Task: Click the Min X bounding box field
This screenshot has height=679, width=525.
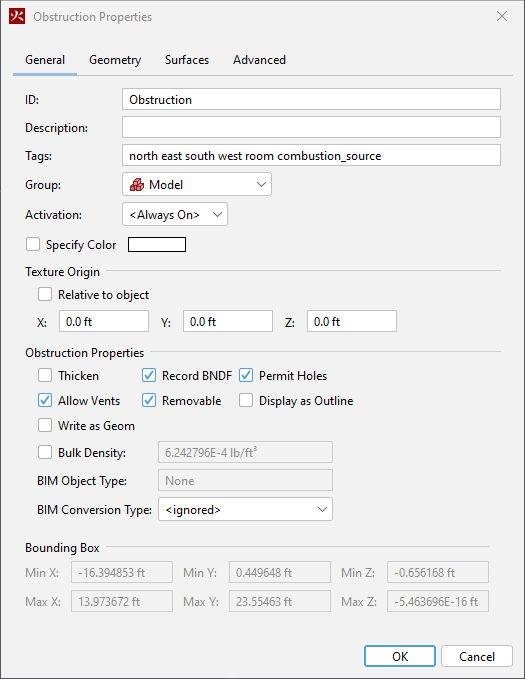Action: coord(122,572)
